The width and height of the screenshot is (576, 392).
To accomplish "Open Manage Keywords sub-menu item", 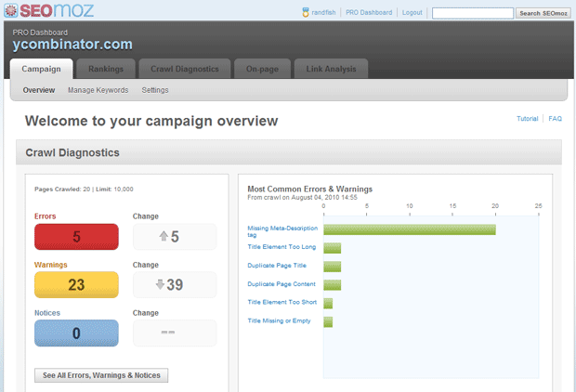I will tap(98, 90).
